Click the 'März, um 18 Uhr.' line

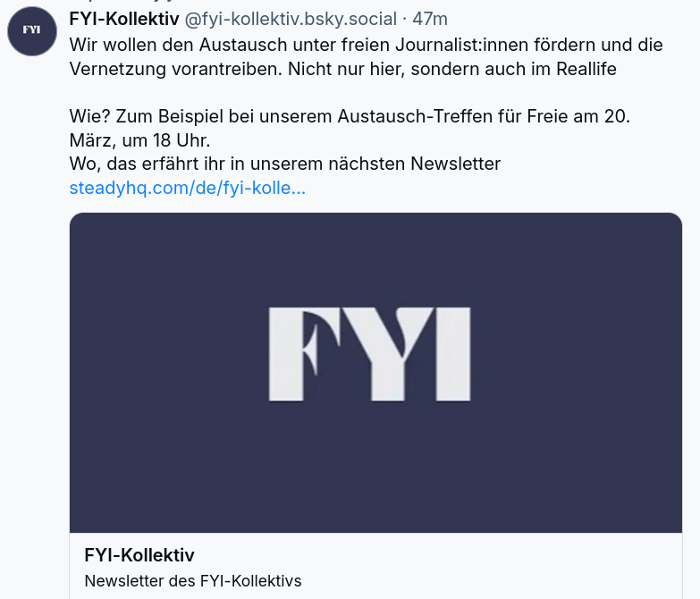point(139,140)
